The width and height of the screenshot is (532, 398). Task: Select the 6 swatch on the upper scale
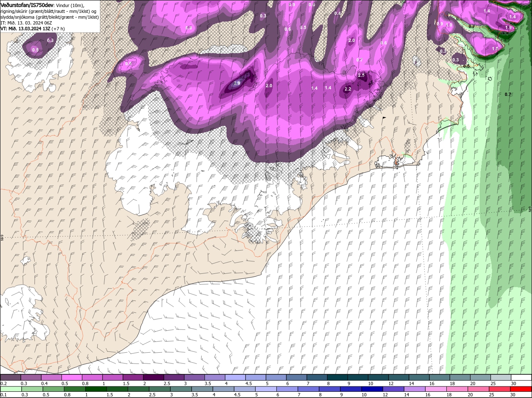(x=296, y=377)
